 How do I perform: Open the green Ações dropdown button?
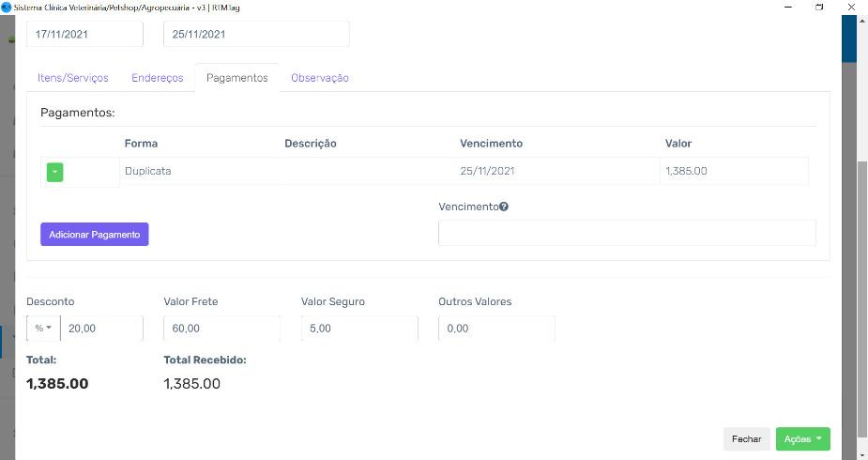[802, 438]
